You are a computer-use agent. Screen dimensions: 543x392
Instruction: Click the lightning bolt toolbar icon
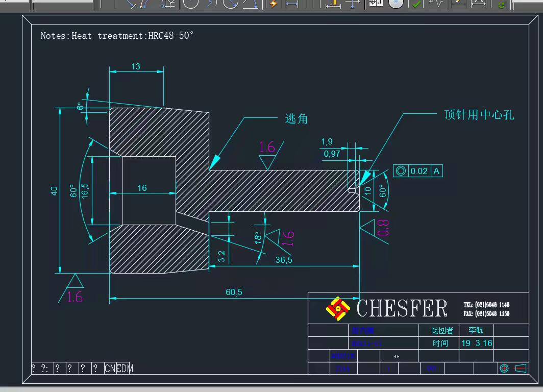click(x=274, y=4)
